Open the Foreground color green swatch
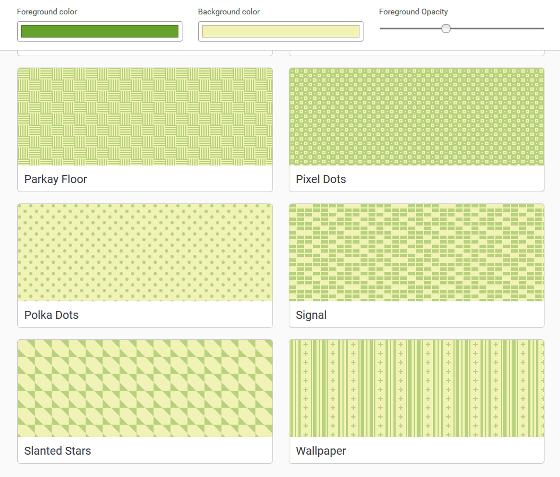Image resolution: width=560 pixels, height=477 pixels. click(x=100, y=31)
